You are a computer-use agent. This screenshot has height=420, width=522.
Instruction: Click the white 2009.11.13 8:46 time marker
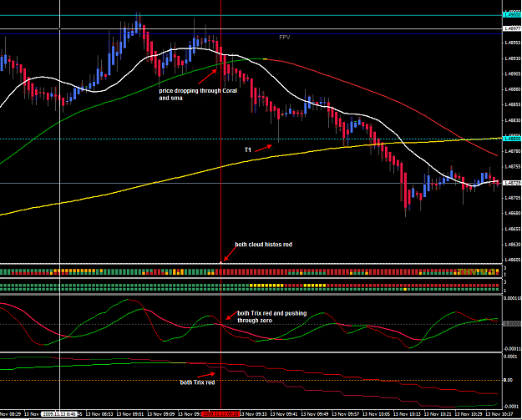tap(59, 414)
